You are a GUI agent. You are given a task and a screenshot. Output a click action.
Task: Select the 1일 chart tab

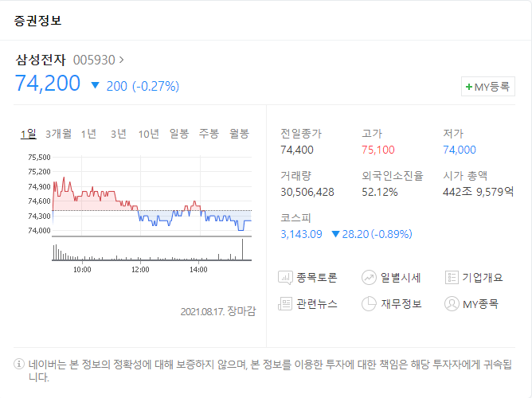pyautogui.click(x=28, y=134)
